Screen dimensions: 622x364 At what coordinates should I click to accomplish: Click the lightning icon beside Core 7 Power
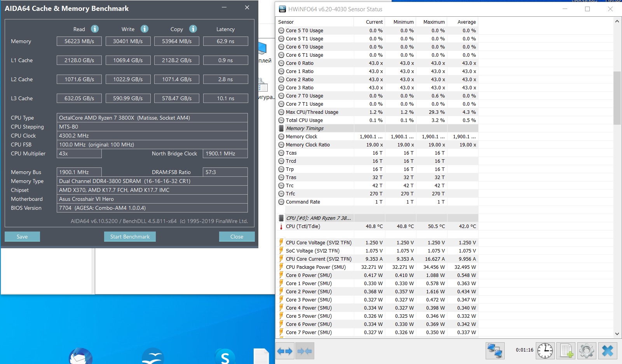(x=281, y=332)
